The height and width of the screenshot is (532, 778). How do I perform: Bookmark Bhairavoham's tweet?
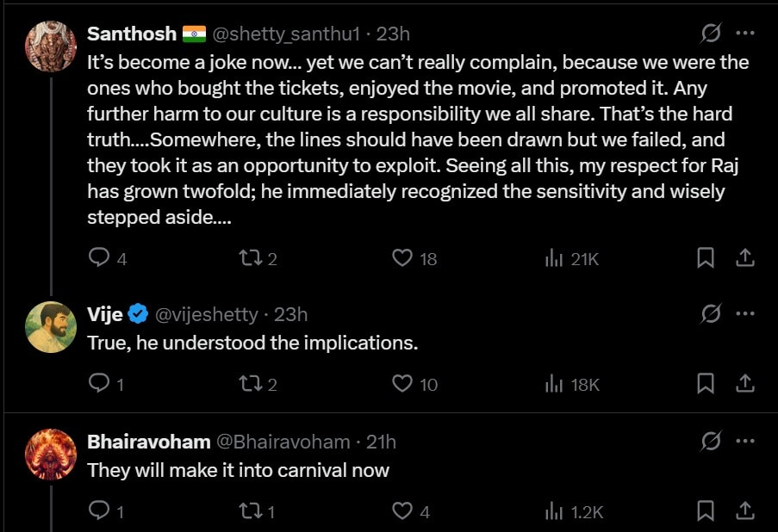706,511
